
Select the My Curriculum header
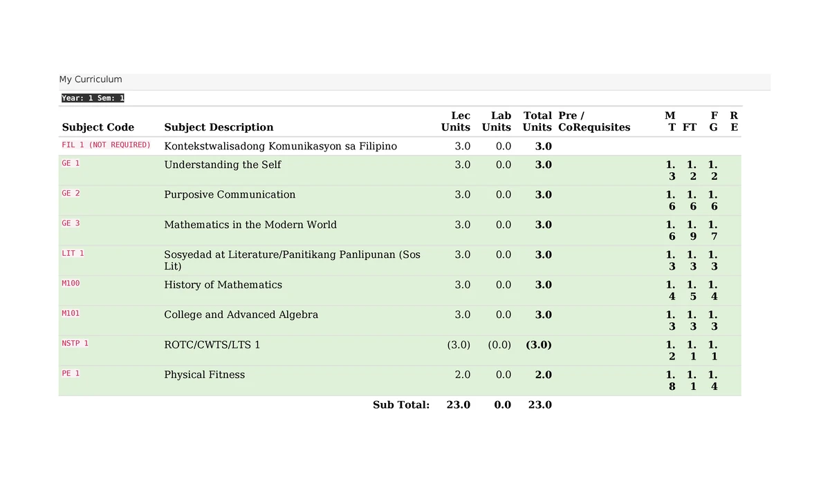pyautogui.click(x=91, y=80)
